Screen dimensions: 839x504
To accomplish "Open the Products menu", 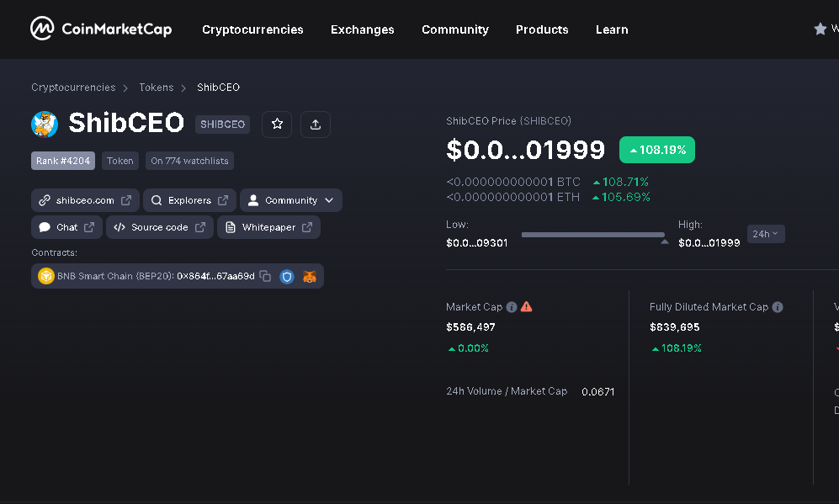I will (541, 29).
